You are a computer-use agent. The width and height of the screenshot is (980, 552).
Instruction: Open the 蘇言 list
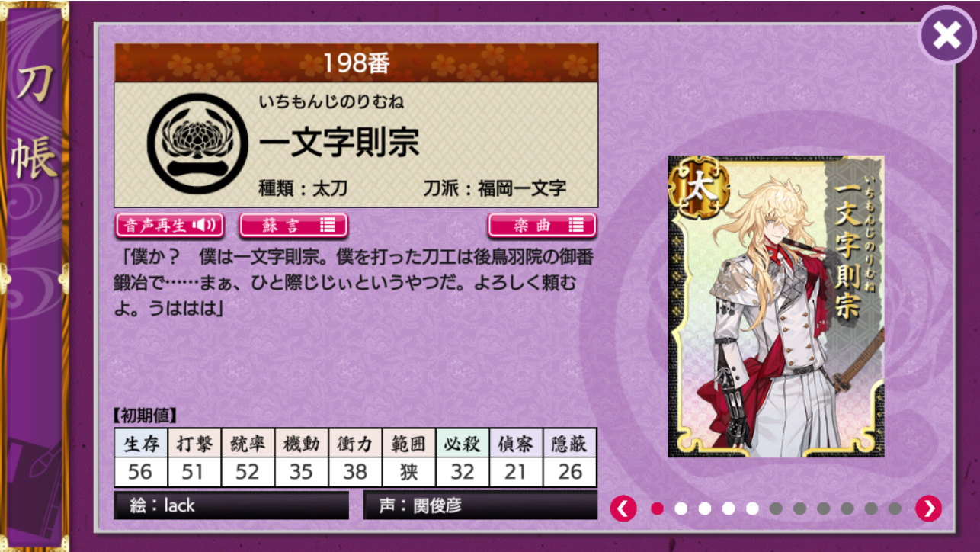[x=293, y=225]
